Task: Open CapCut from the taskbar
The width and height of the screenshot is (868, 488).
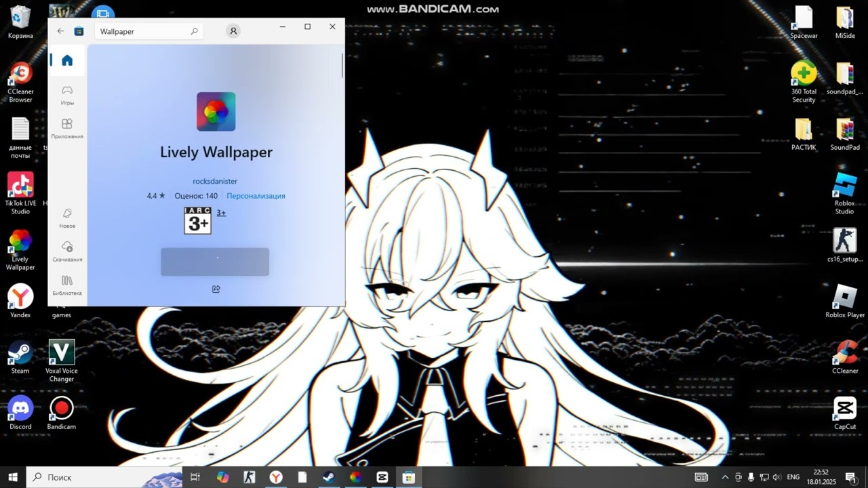Action: click(382, 477)
